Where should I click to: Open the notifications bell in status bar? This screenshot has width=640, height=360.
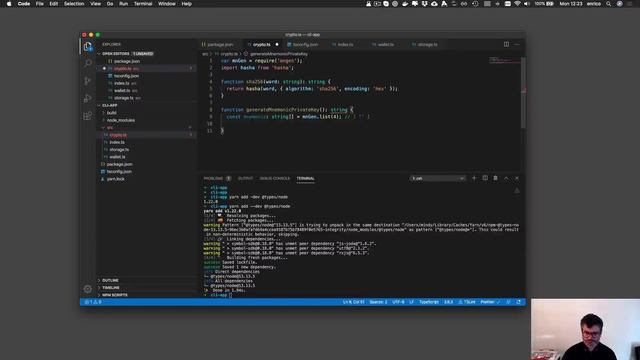pyautogui.click(x=519, y=302)
